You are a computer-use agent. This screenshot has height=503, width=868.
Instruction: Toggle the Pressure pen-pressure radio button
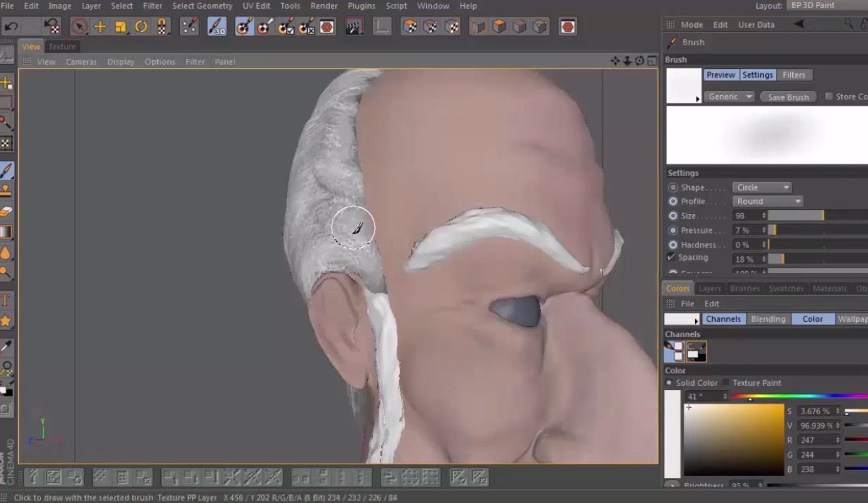673,230
